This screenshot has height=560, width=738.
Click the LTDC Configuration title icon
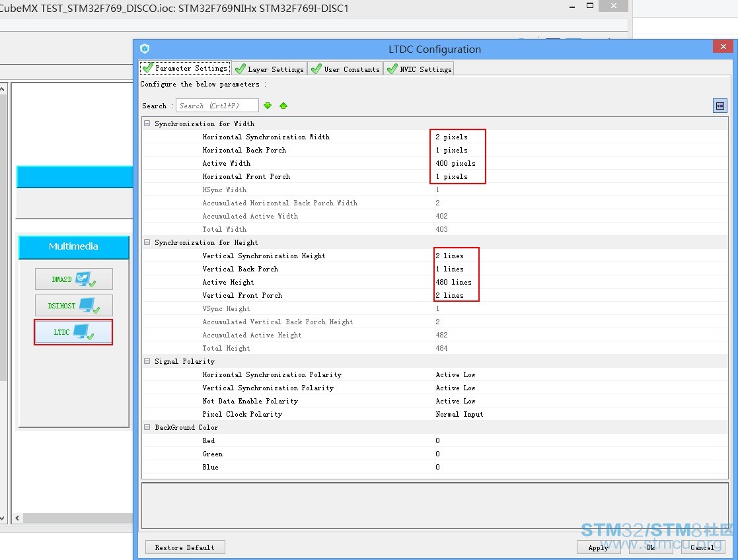point(145,48)
